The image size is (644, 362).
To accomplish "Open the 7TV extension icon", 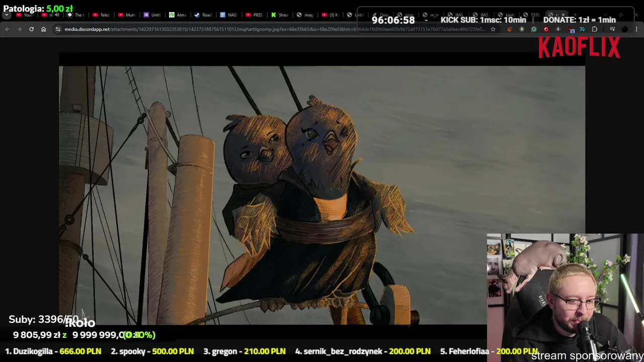I will (x=582, y=29).
